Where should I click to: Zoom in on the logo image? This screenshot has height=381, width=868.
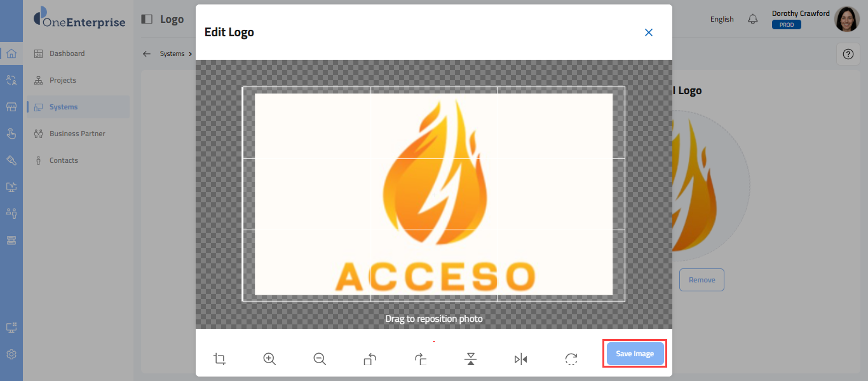tap(269, 359)
